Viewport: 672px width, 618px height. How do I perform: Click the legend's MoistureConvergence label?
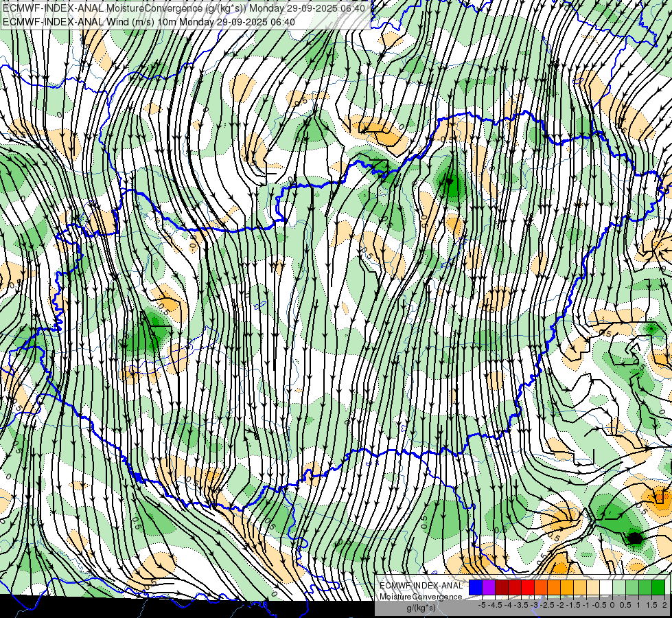pos(421,597)
